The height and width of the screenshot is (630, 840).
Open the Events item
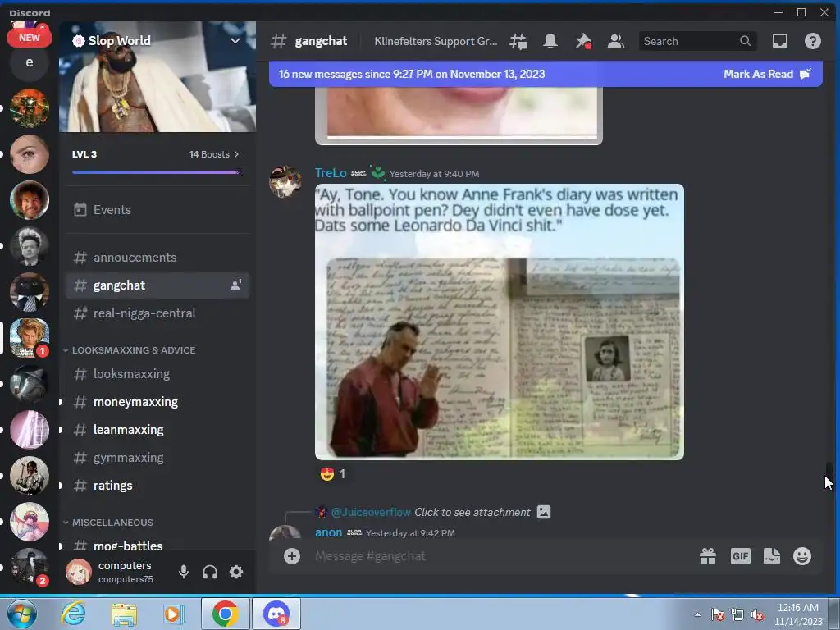point(157,209)
